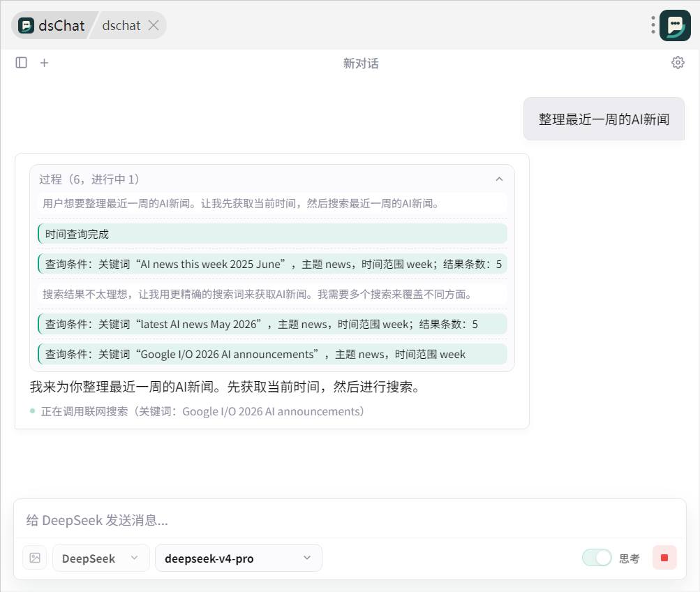700x592 pixels.
Task: Collapse the 过程 process panel chevron
Action: [499, 179]
